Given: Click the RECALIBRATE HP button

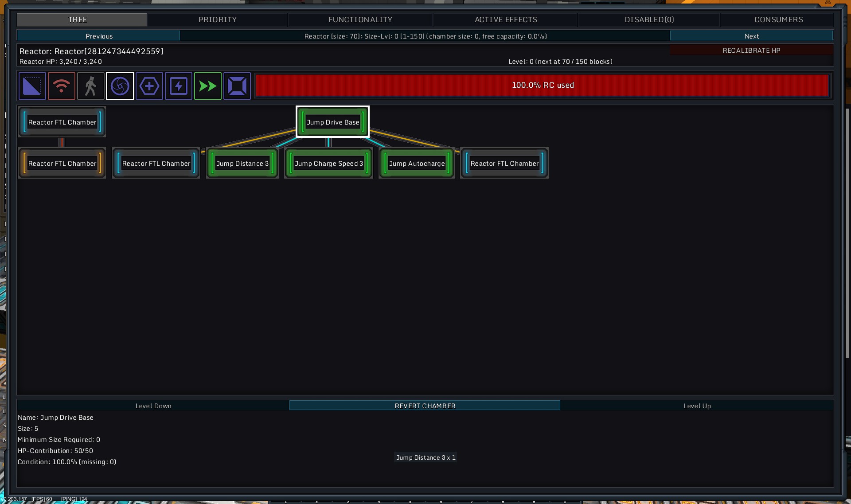Looking at the screenshot, I should pos(751,50).
